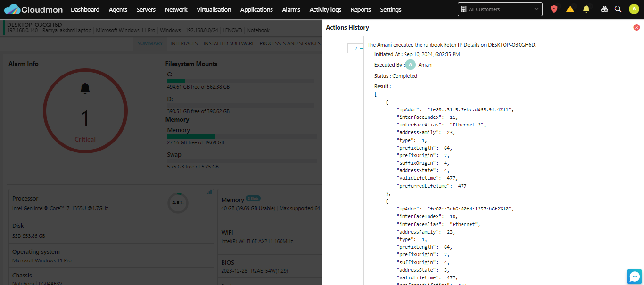Screen dimensions: 644x285
Task: Open the Servers menu
Action: click(x=146, y=9)
